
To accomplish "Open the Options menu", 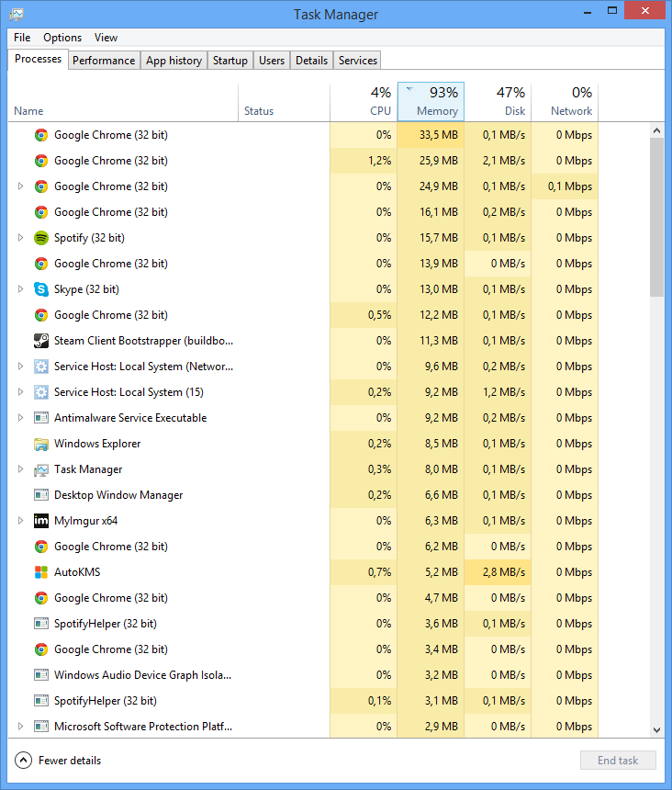I will pyautogui.click(x=62, y=38).
